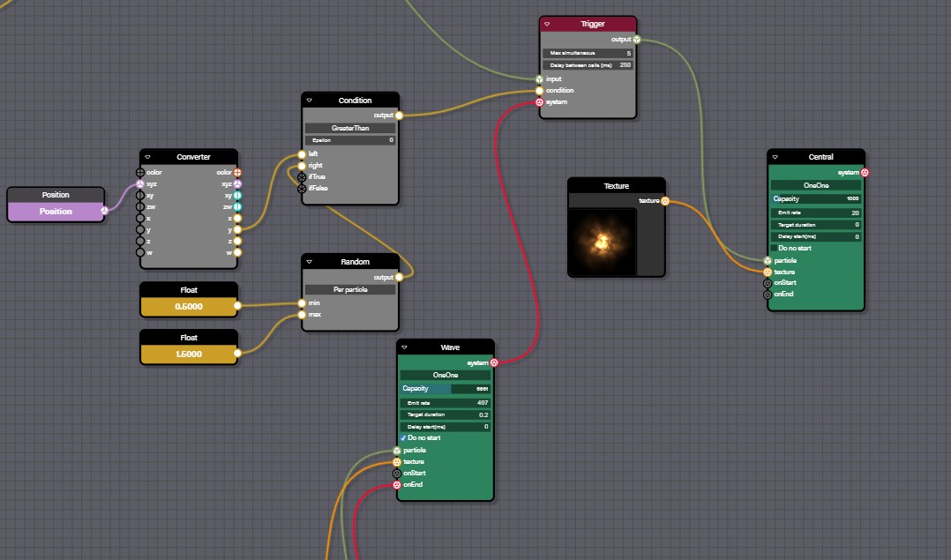Collapse the Trigger node
Screen dimensions: 951x560
546,24
